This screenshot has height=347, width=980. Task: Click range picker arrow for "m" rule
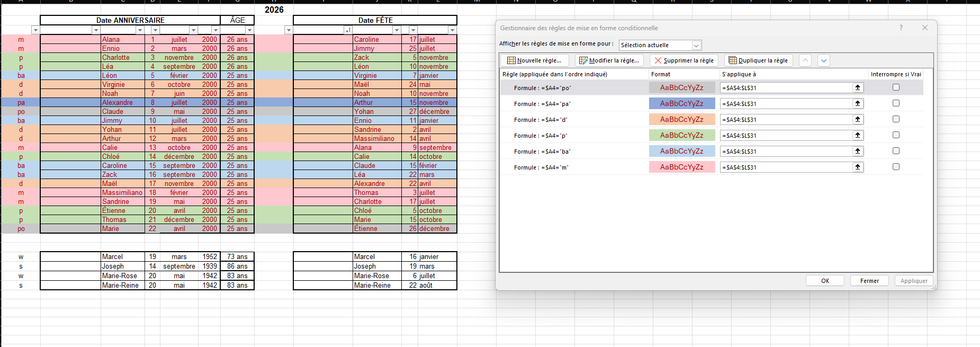point(858,167)
